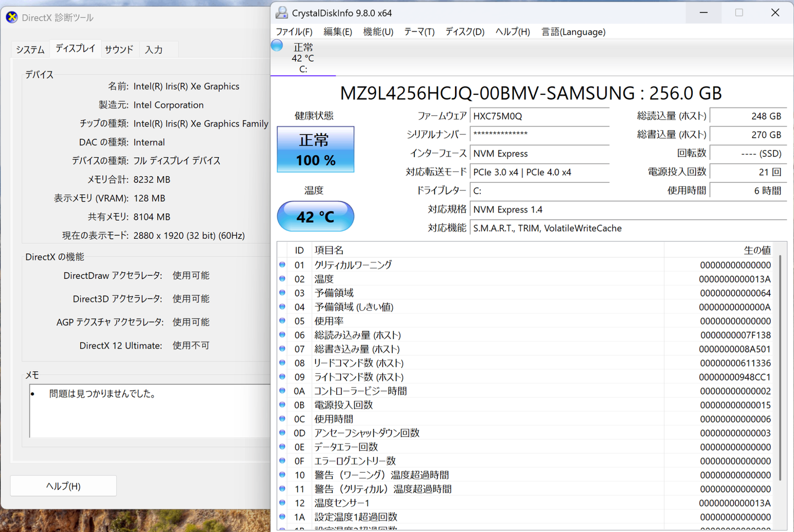Viewport: 794px width, 532px height.
Task: Click the device name Intel(R) Iris(R) Xe Graphics
Action: click(x=186, y=86)
